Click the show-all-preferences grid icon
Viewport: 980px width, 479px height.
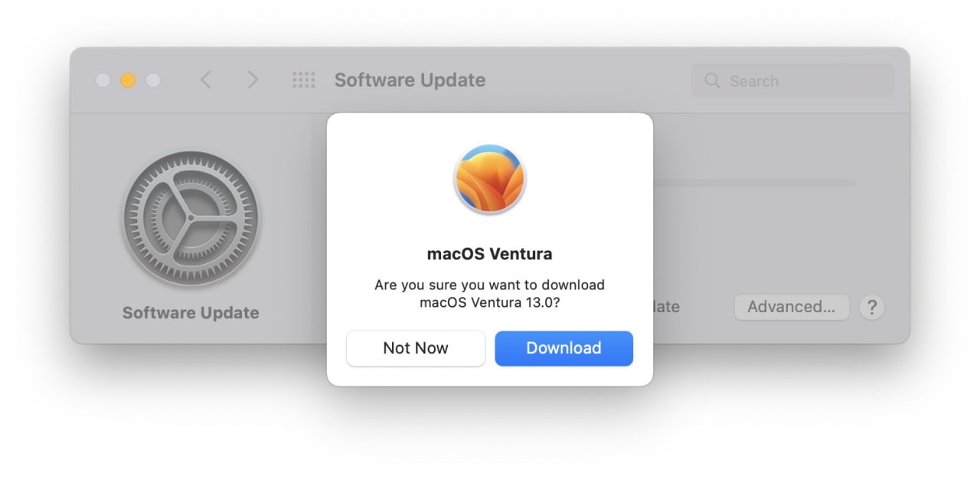pos(304,80)
